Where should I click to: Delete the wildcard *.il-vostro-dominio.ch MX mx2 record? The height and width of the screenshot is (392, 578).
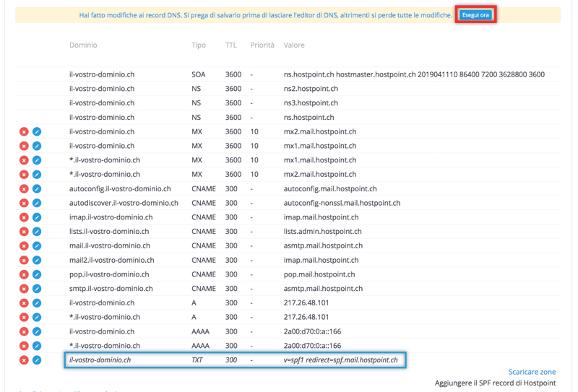(x=24, y=174)
